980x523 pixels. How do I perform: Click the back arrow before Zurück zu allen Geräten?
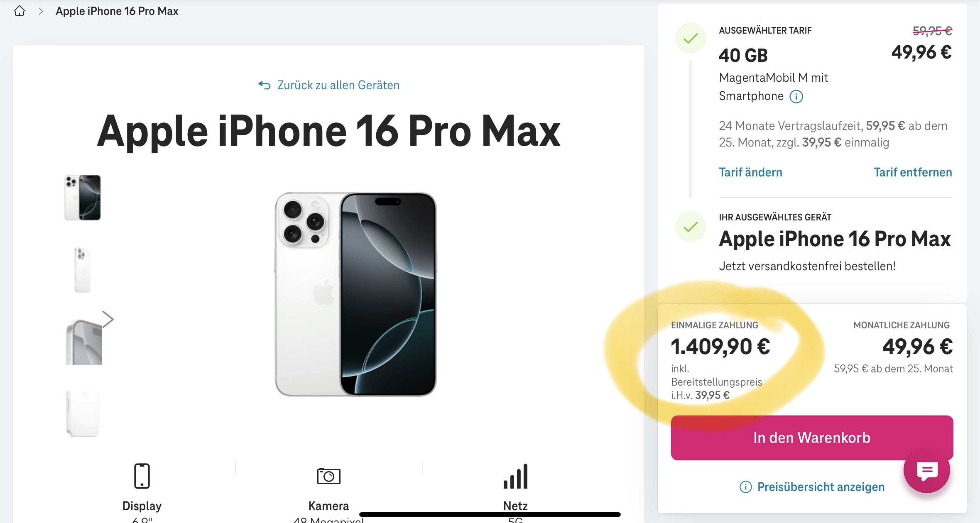click(264, 85)
